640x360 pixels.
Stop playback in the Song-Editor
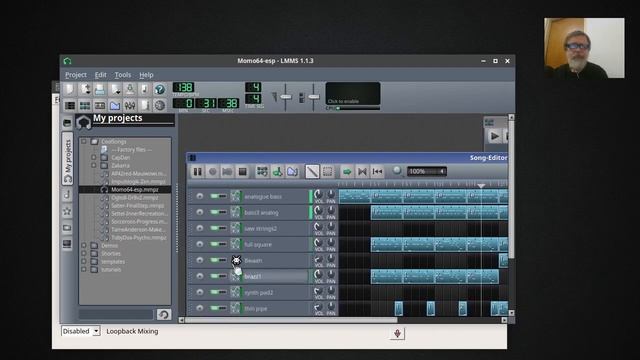pyautogui.click(x=242, y=171)
